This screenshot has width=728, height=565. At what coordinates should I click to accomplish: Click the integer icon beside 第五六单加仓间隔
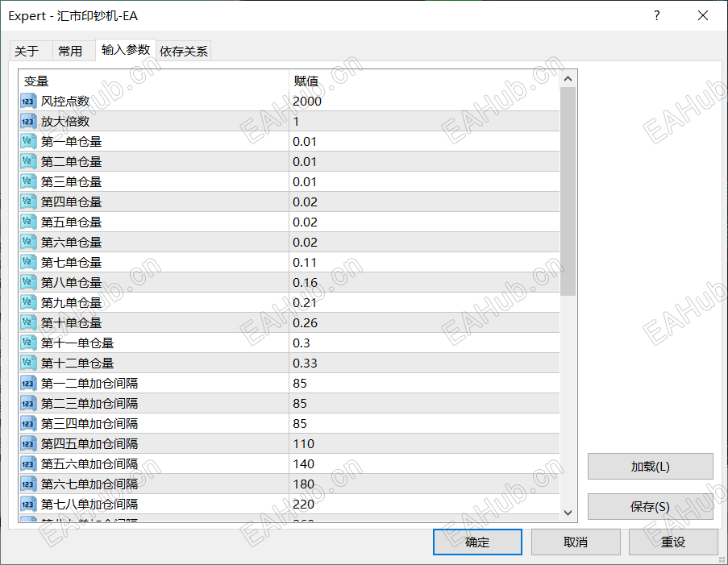(28, 463)
